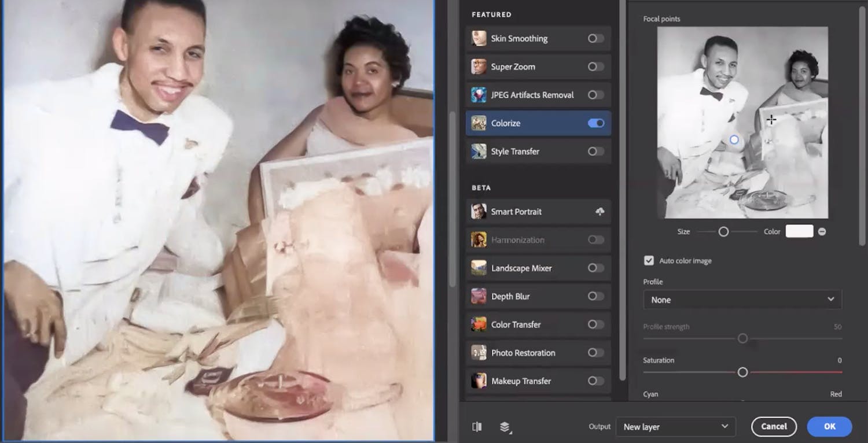Screen dimensions: 868x443
Task: Open the Profile dropdown showing None
Action: pyautogui.click(x=742, y=300)
